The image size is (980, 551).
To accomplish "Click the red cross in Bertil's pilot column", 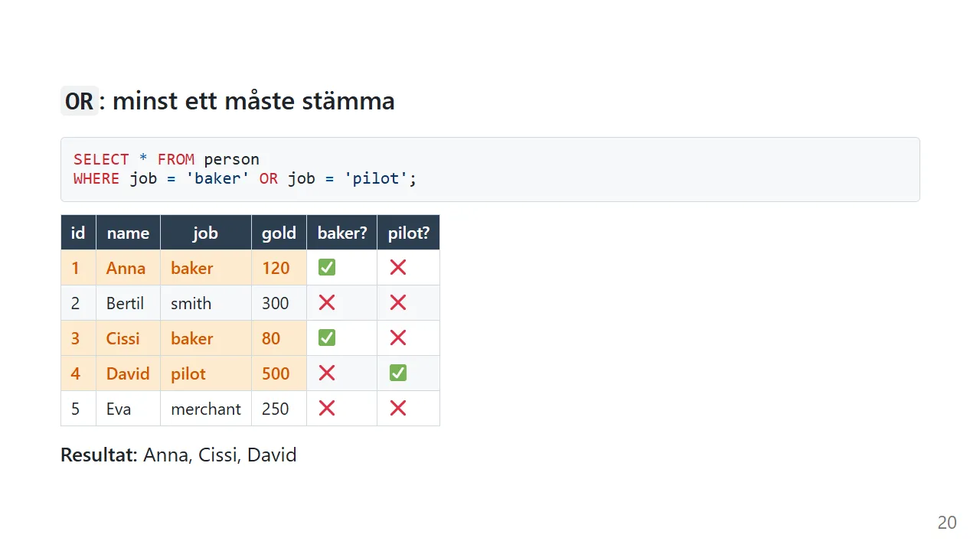I will pos(397,303).
